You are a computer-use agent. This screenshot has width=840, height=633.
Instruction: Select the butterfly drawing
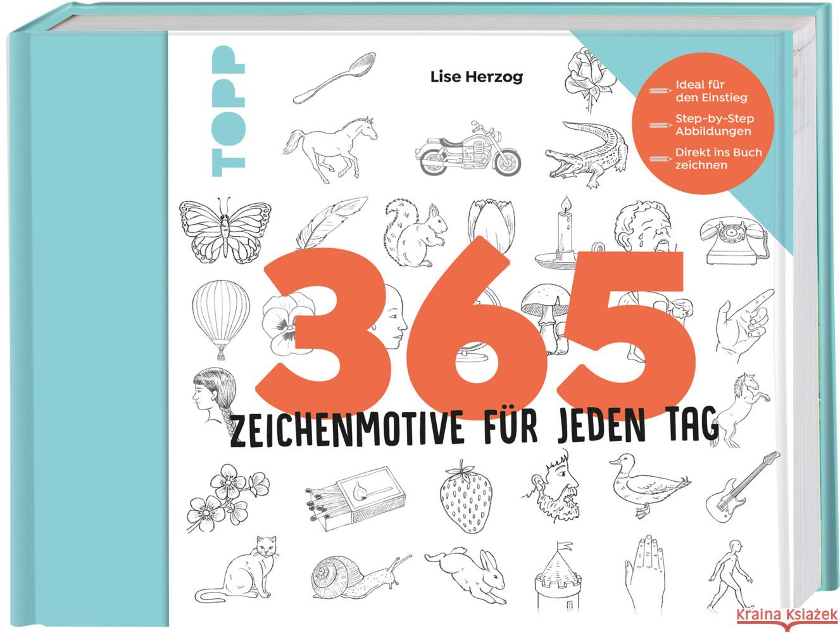point(225,229)
